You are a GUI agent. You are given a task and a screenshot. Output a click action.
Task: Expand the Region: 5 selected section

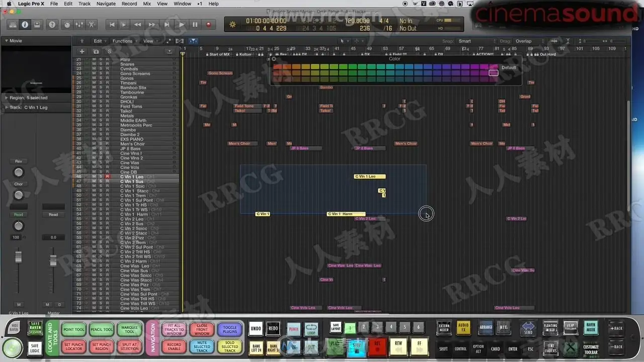(x=7, y=98)
